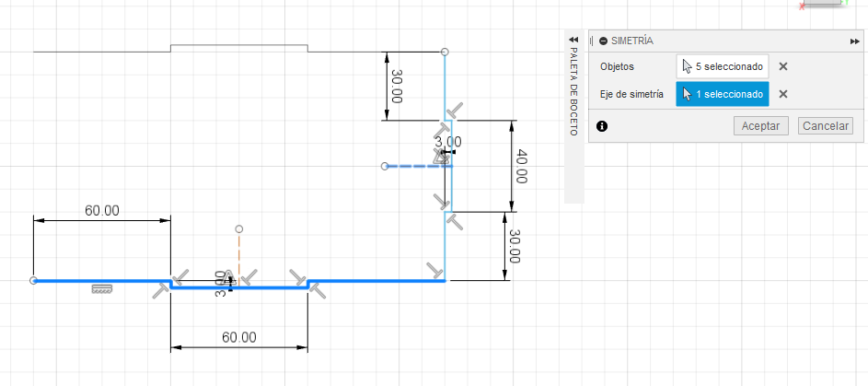Open the PALETA DE BOCETO vertical tab
This screenshot has height=386, width=868.
click(x=573, y=91)
